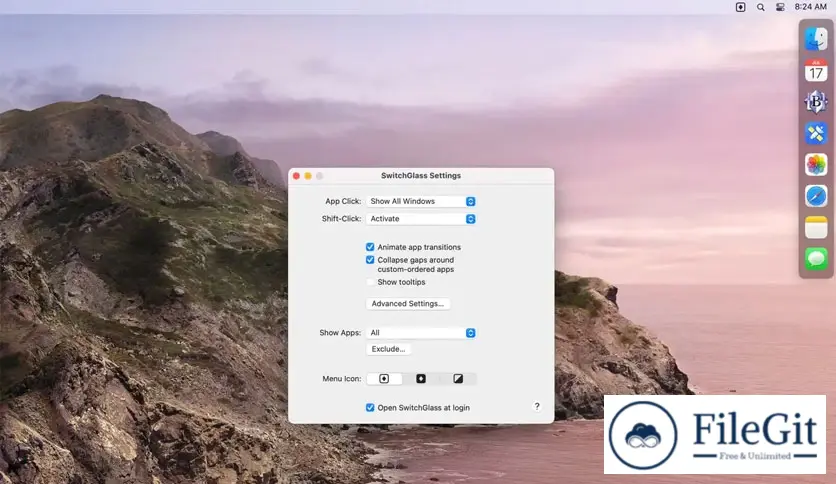Click the Show Apps label
836x484 pixels.
pos(340,333)
